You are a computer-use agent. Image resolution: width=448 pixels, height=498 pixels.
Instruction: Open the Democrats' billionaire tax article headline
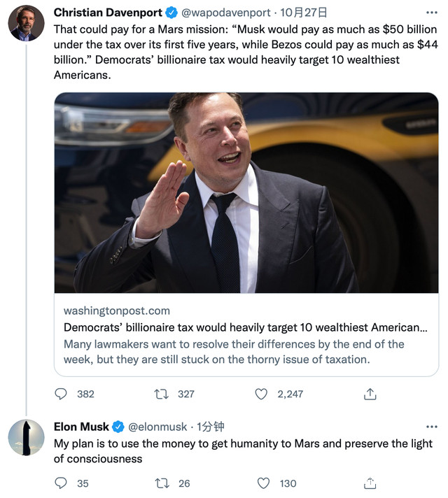tap(246, 327)
